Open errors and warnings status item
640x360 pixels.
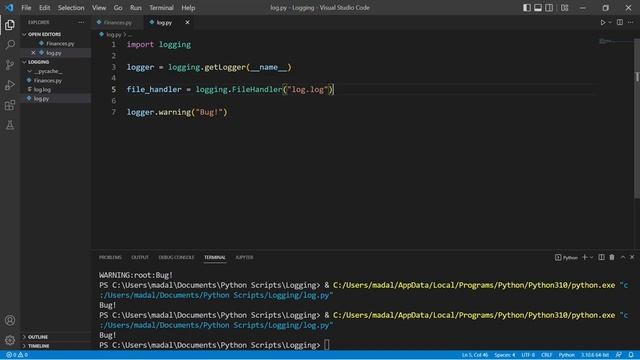(x=17, y=355)
